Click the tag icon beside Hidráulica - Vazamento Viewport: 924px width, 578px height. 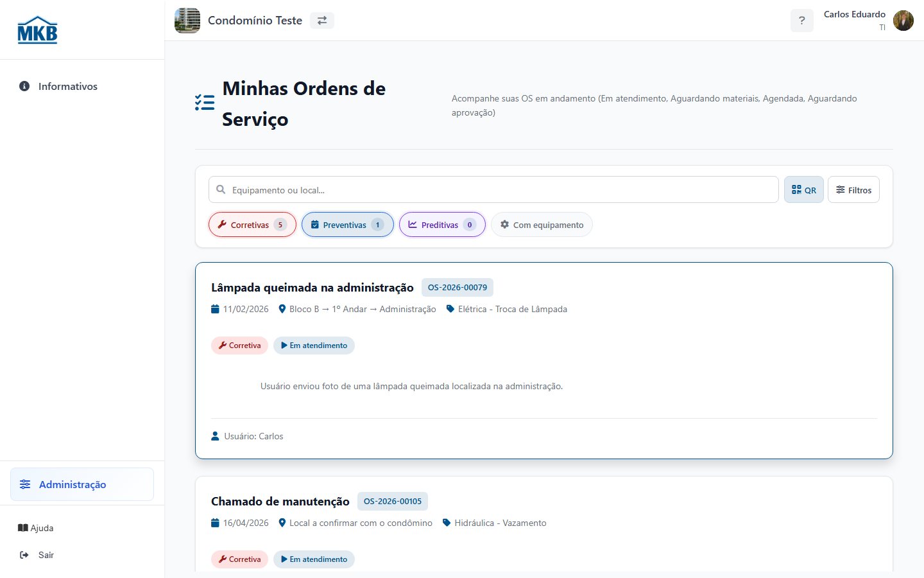(x=447, y=523)
